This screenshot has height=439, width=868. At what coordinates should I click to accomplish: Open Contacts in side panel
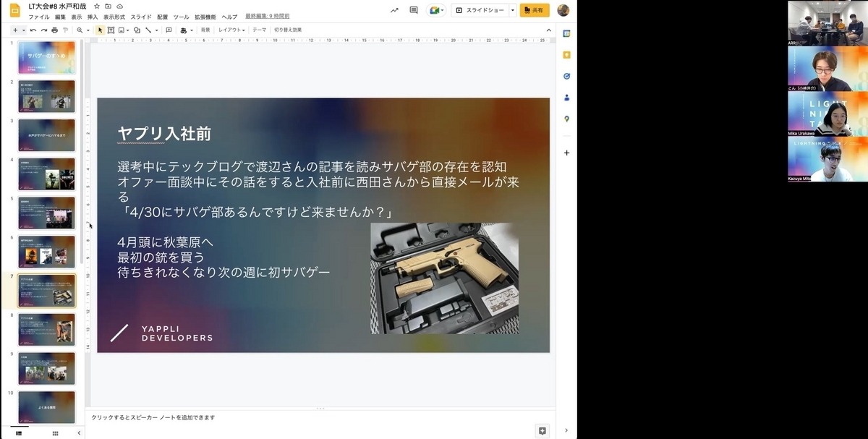(x=567, y=97)
